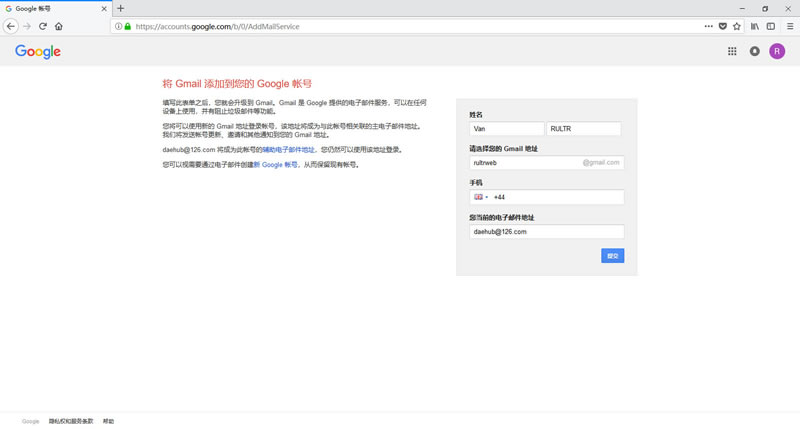Viewport: 800px width, 429px height.
Task: Click the Google footer link
Action: [31, 421]
